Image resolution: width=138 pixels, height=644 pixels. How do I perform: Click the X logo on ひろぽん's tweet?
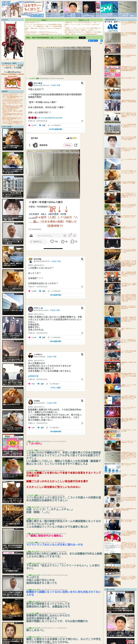tap(82, 401)
